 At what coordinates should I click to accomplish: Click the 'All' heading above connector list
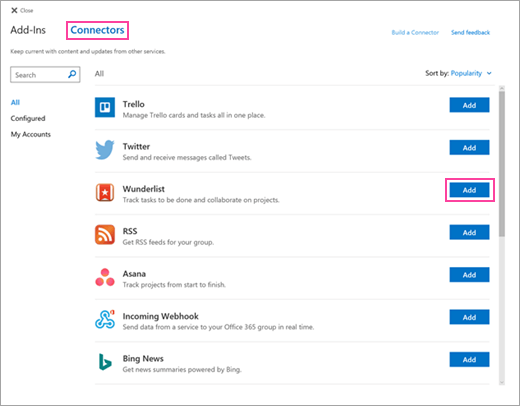coord(99,74)
